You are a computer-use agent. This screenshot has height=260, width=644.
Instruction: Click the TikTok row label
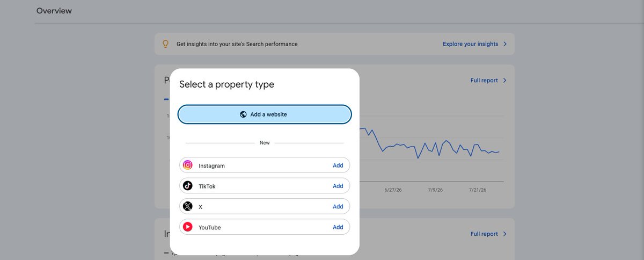(x=207, y=186)
